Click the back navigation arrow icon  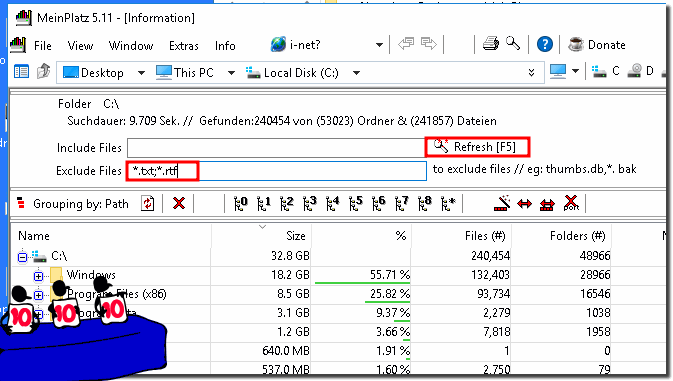[x=406, y=44]
